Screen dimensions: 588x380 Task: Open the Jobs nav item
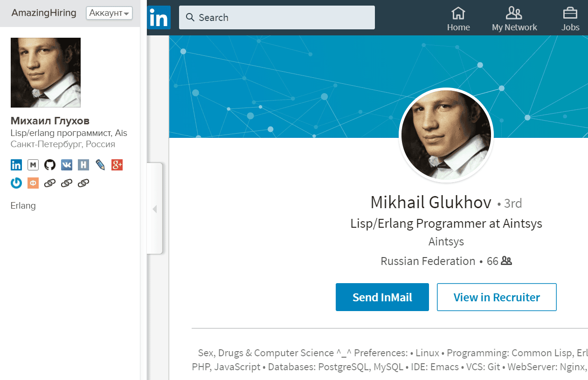pyautogui.click(x=570, y=19)
